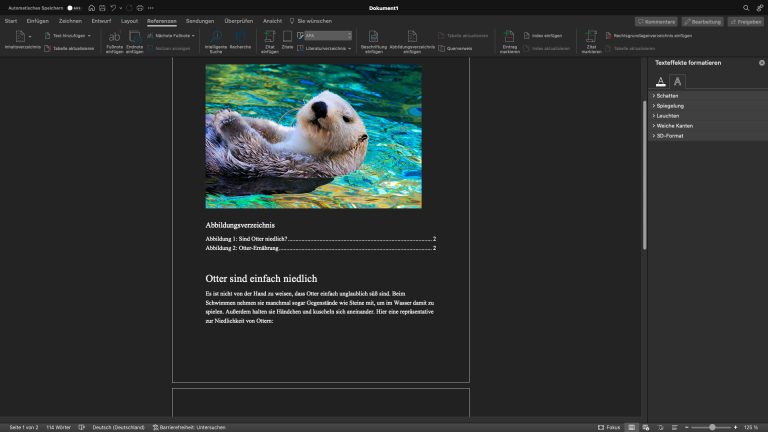Click the Kommentare button
Screen dimensions: 768x432
(656, 21)
